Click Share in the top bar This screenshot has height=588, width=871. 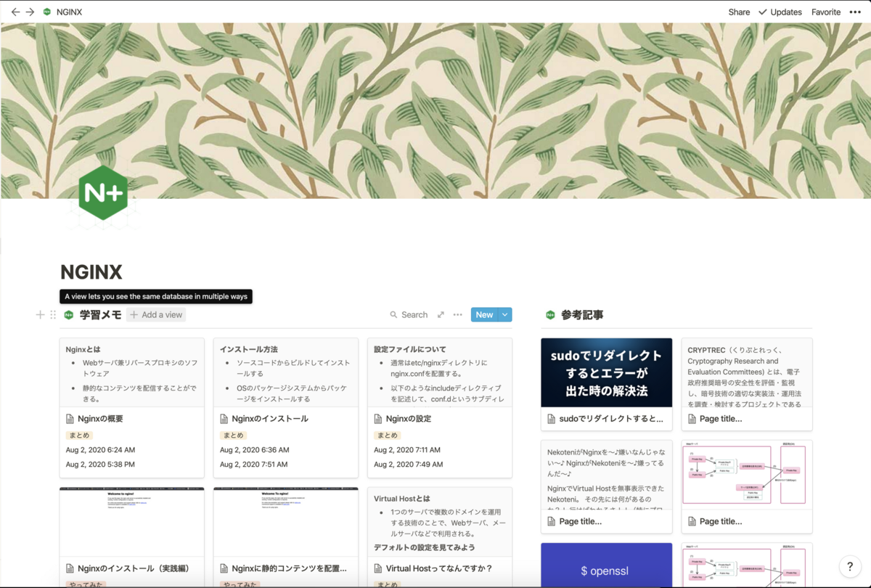coord(739,12)
